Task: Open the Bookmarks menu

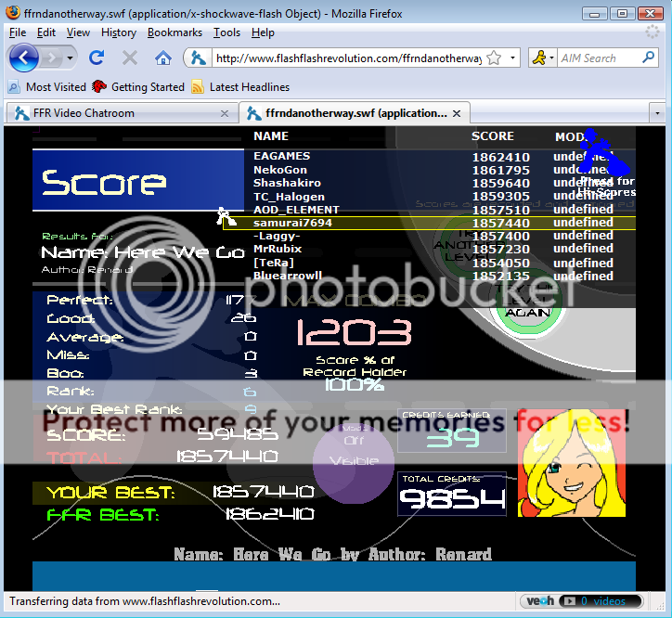Action: click(174, 32)
